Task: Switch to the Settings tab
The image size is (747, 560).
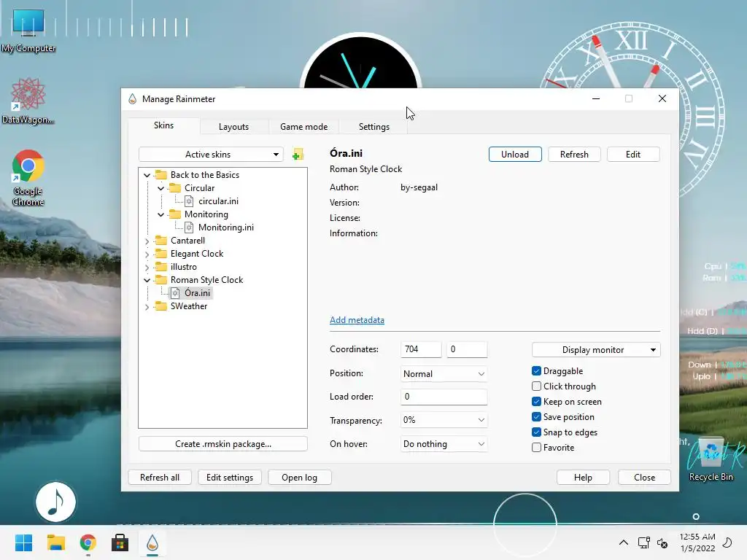Action: tap(374, 127)
